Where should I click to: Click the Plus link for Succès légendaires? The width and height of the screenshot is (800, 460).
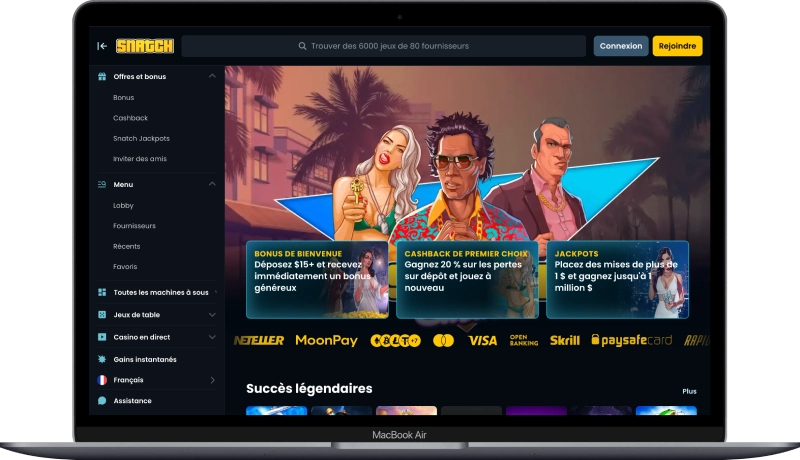tap(689, 391)
